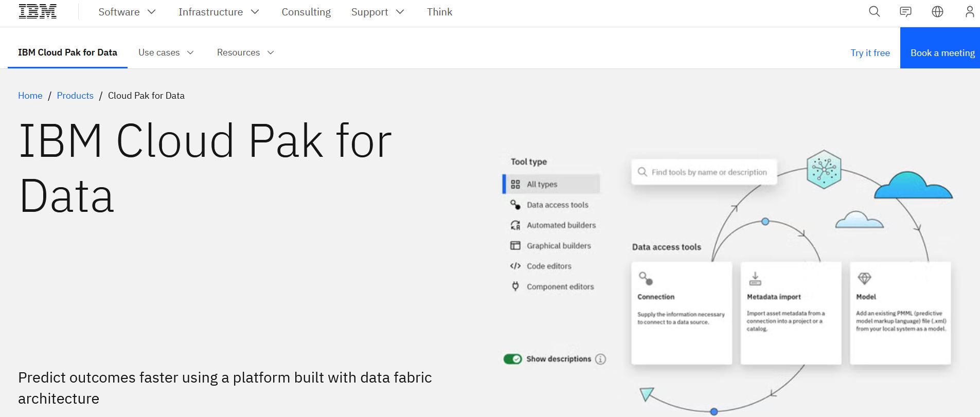Viewport: 980px width, 417px height.
Task: Click the teal hexagon network icon
Action: click(824, 169)
